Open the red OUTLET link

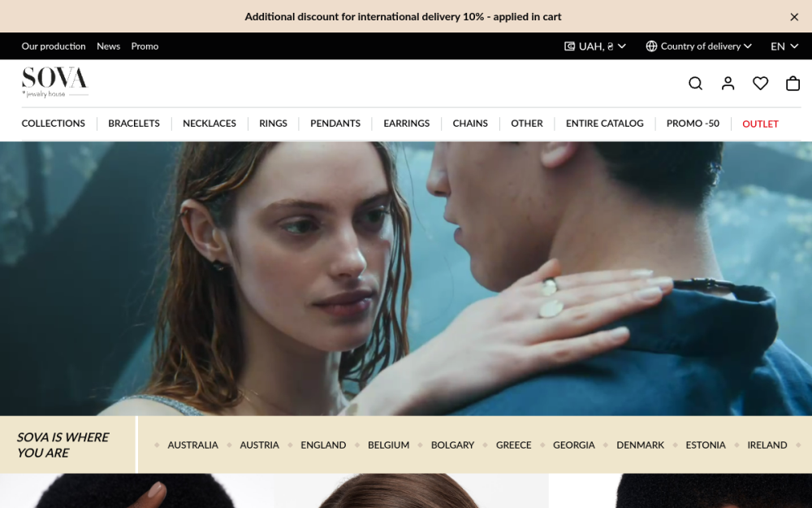point(760,124)
